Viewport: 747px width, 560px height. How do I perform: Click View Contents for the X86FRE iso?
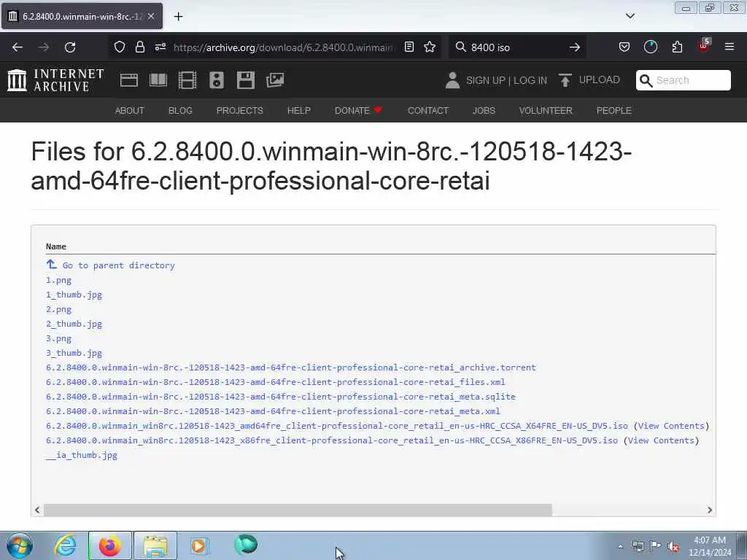click(x=661, y=440)
